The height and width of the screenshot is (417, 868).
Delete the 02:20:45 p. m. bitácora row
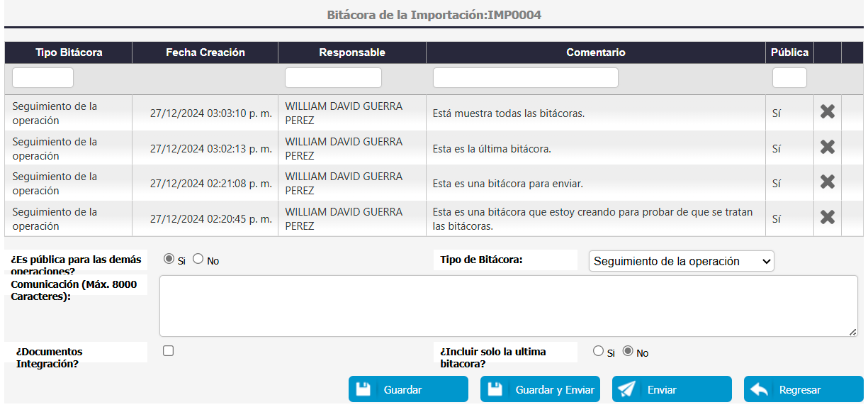click(x=827, y=218)
